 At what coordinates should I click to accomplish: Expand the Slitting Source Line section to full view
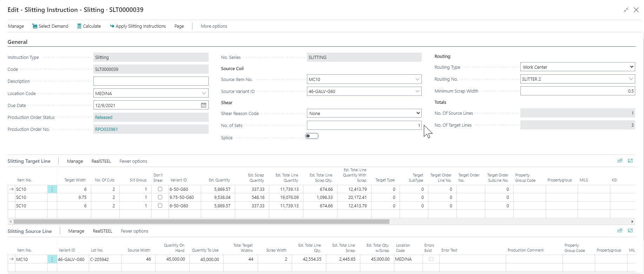coord(630,230)
